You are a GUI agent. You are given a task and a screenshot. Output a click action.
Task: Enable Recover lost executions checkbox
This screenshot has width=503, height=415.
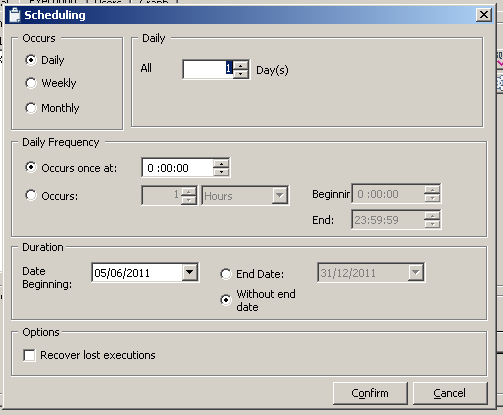[x=29, y=355]
